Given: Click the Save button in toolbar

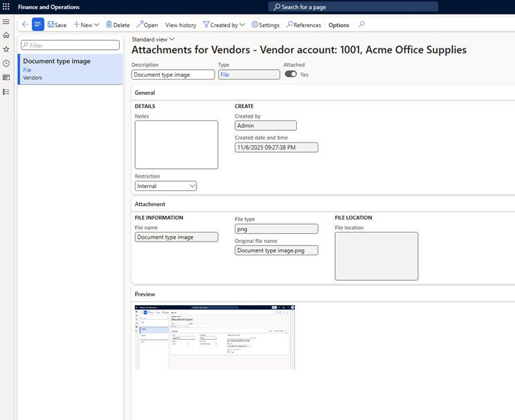Looking at the screenshot, I should [57, 25].
